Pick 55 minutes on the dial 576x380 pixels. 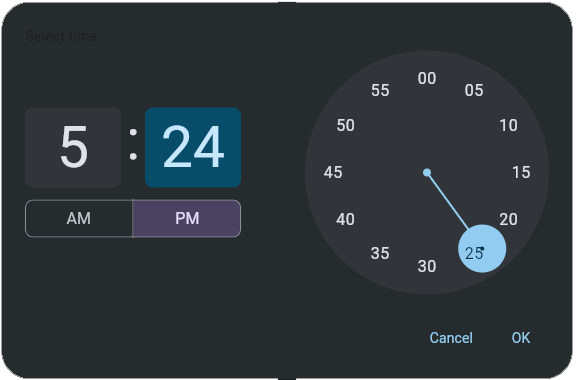(x=380, y=90)
